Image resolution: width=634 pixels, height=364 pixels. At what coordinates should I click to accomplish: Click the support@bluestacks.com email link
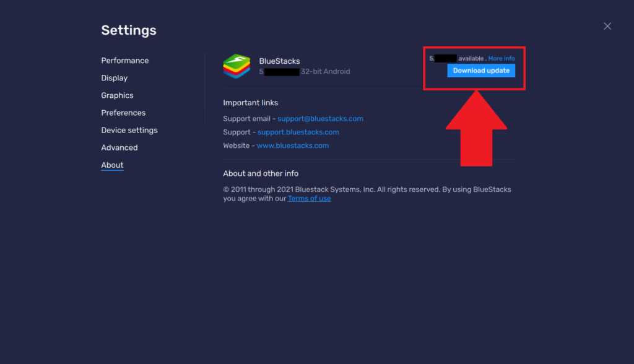coord(320,118)
